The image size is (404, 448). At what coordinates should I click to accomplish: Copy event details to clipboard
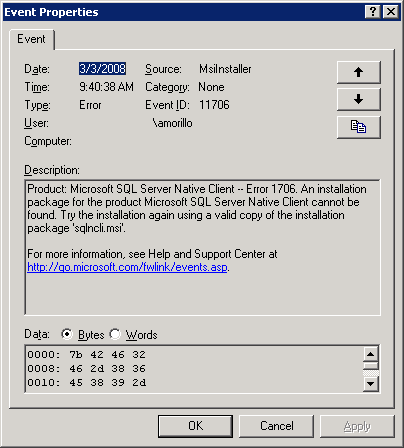click(x=359, y=127)
